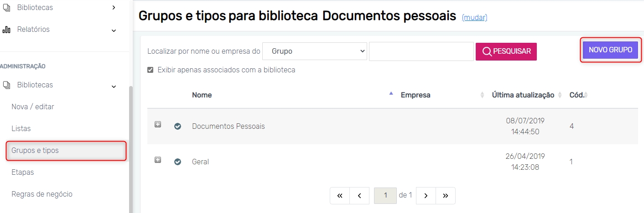Open Grupos e tipos menu item
Screen dimensions: 644x213
pos(35,151)
